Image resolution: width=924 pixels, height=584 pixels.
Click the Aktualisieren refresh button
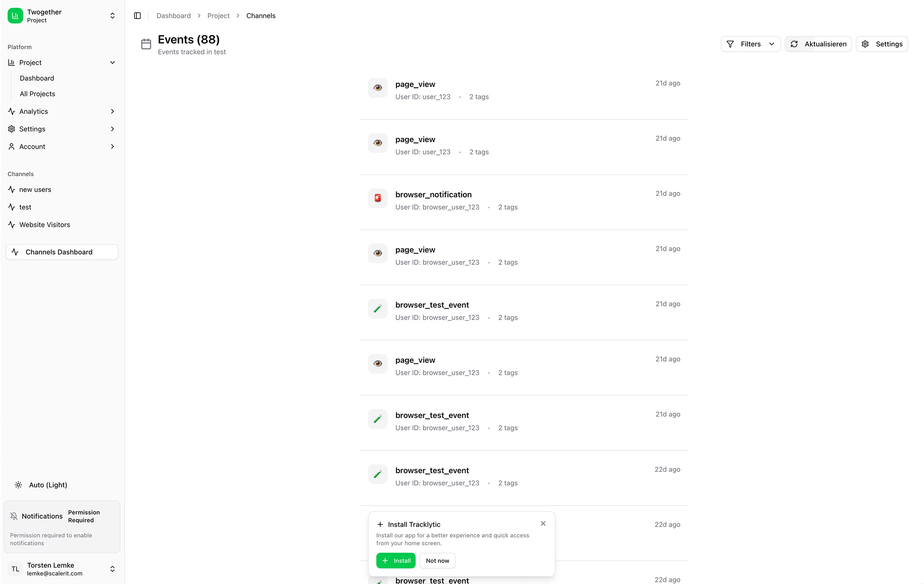point(818,44)
